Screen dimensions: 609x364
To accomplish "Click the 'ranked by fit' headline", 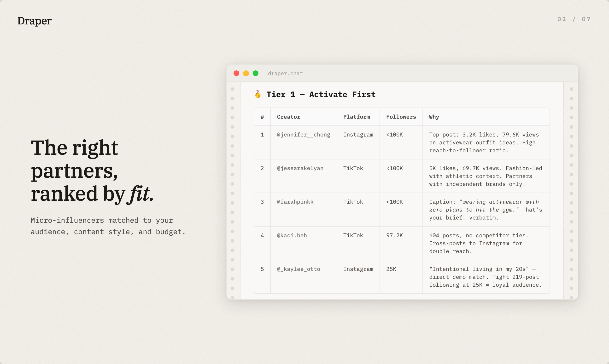I will [x=92, y=194].
